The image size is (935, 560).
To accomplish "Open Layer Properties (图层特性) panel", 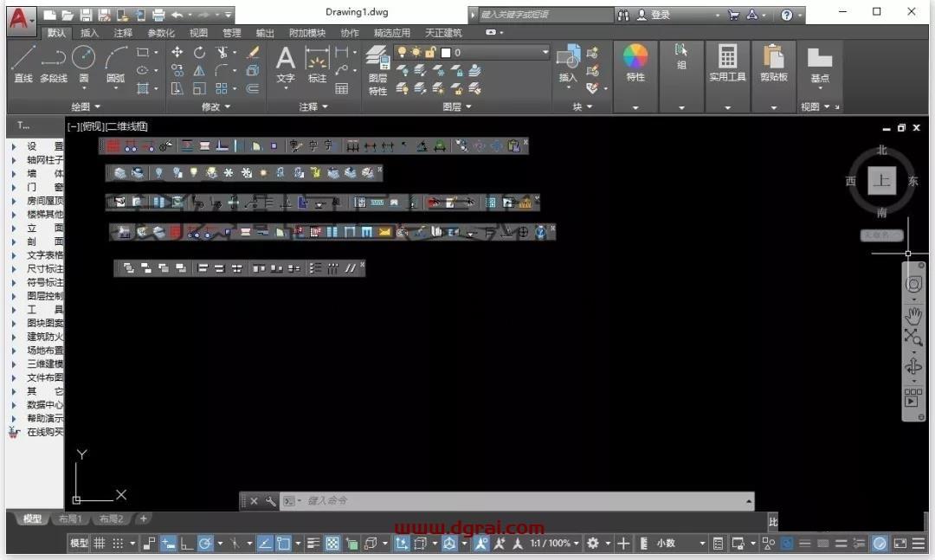I will 377,70.
